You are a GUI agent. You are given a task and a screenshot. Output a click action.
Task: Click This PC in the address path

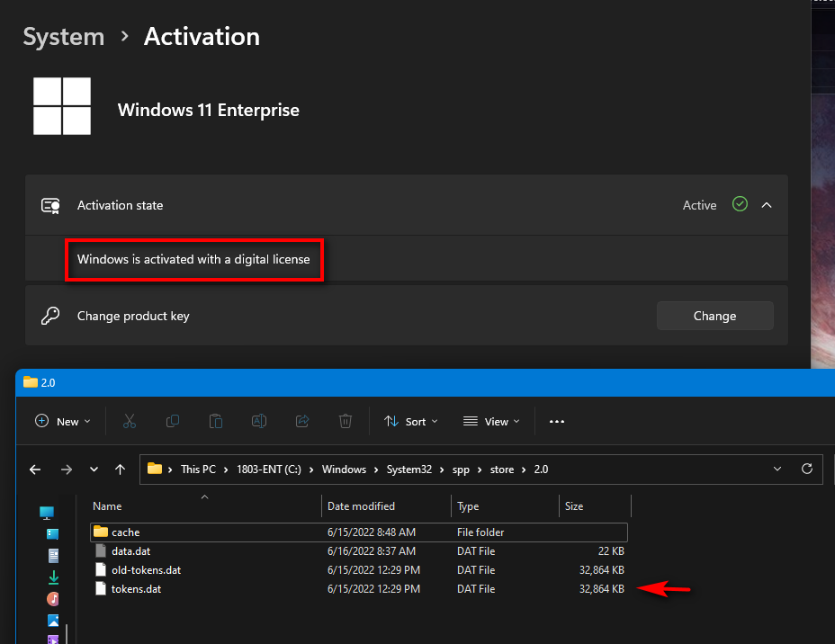(198, 470)
